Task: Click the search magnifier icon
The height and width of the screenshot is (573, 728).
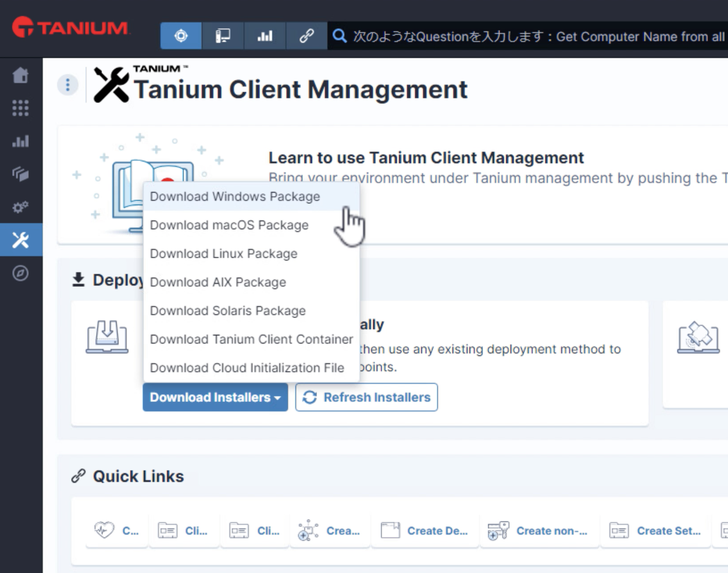Action: click(340, 36)
